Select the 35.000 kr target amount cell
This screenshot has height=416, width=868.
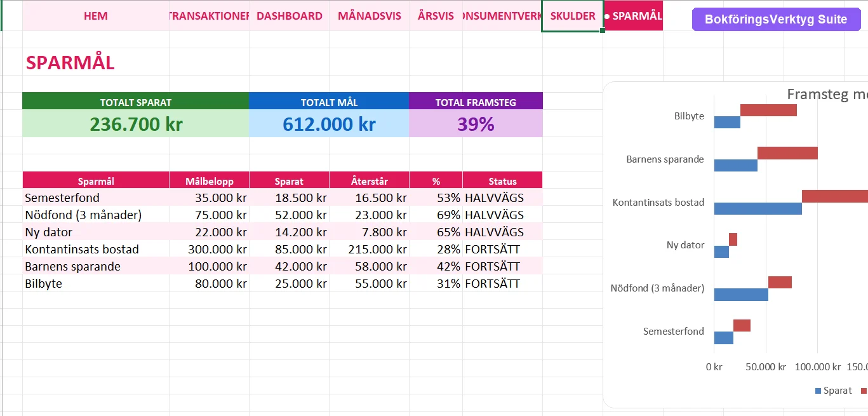point(209,198)
